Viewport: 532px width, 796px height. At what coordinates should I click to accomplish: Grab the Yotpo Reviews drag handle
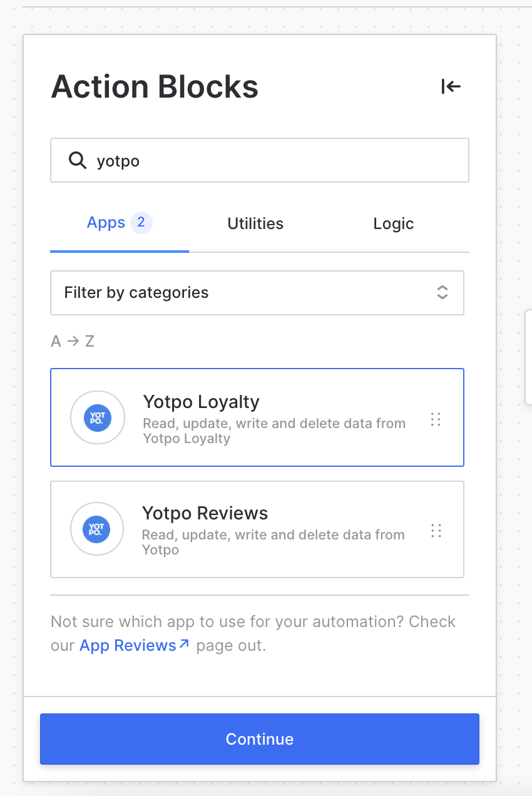[x=436, y=531]
